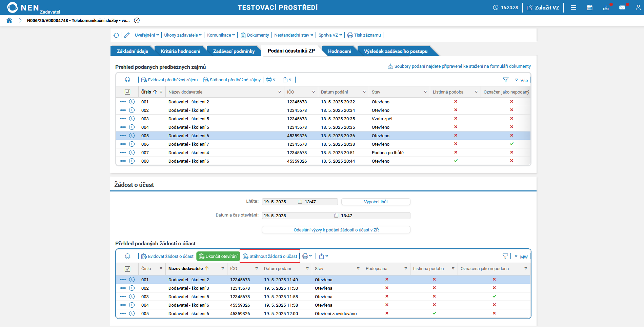
Task: Switch to the Kritéria hodnocení tab
Action: (x=180, y=51)
